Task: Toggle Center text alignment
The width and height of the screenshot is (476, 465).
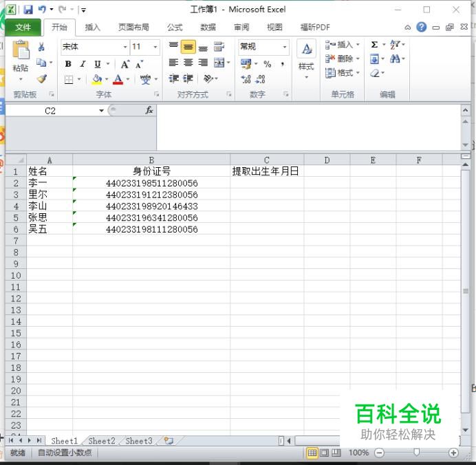Action: coord(188,63)
